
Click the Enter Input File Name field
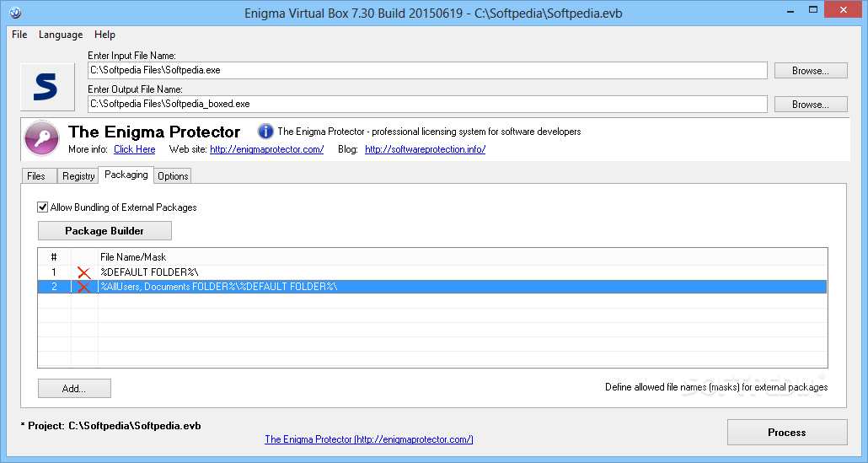click(x=427, y=70)
